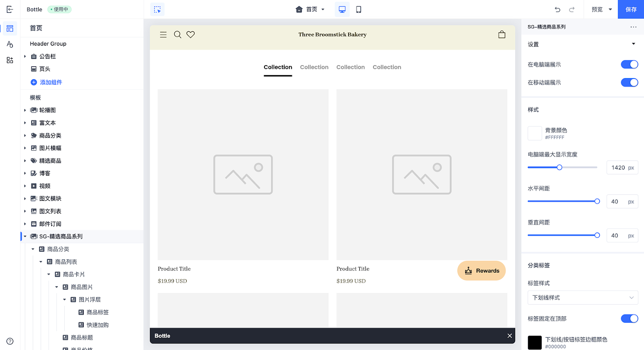The height and width of the screenshot is (350, 644).
Task: Collapse the 图片浮层 node
Action: point(64,300)
